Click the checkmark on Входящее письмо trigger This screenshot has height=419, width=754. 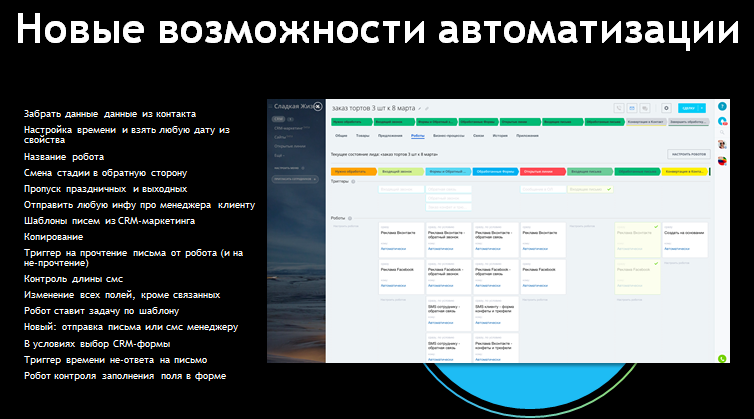point(609,190)
